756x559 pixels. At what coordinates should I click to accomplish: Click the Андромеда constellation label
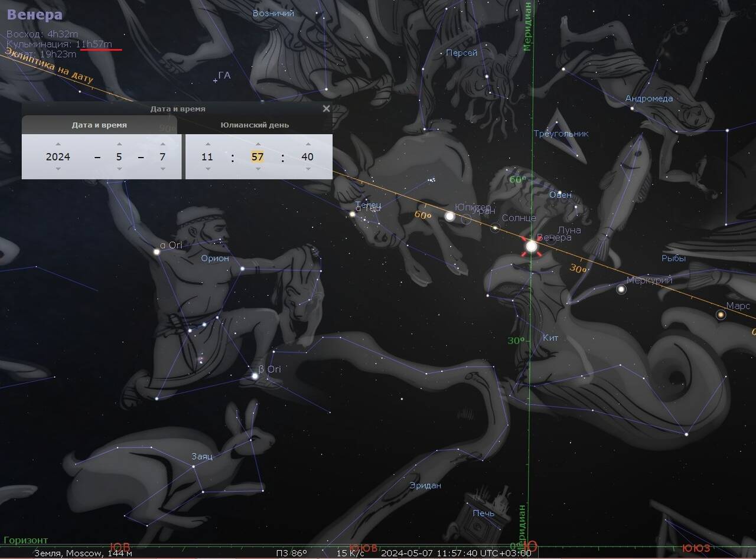649,99
